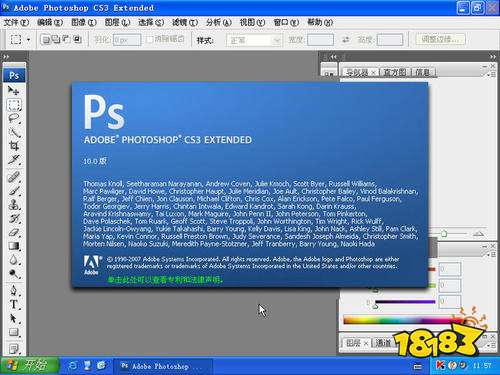
Task: Select the Pen tool
Action: tap(14, 290)
